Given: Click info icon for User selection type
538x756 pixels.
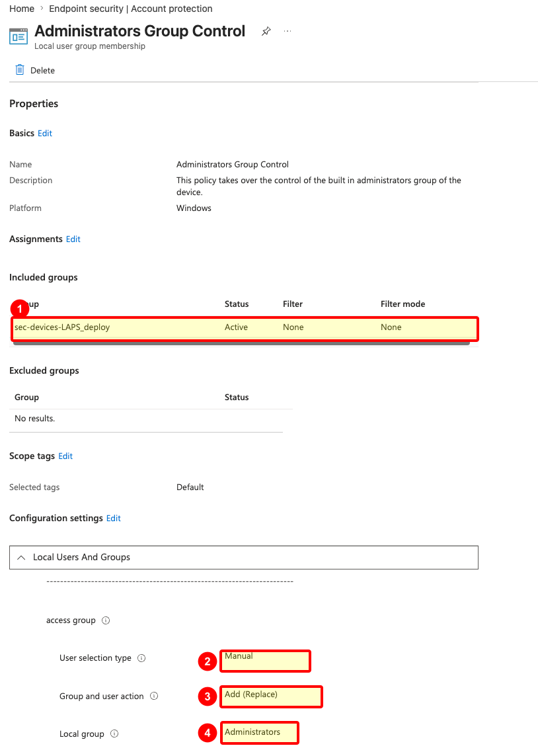Looking at the screenshot, I should 141,658.
